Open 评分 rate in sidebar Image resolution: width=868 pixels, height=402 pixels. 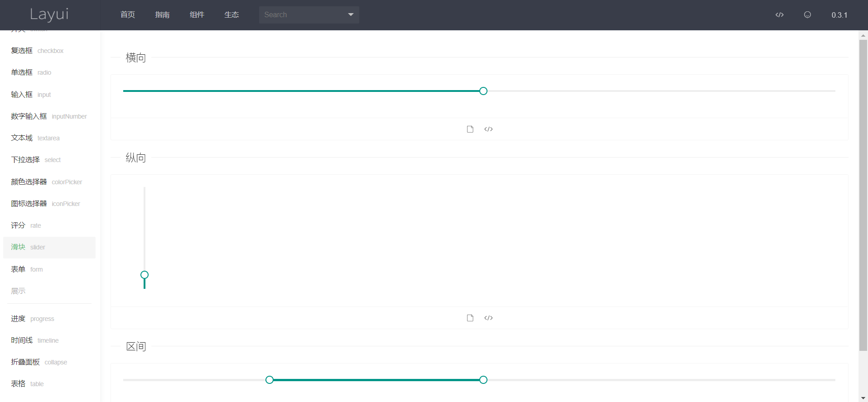click(x=49, y=225)
